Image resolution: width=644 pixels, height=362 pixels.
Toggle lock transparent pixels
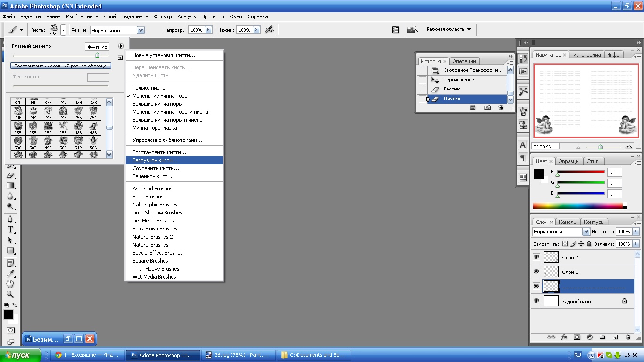click(565, 244)
